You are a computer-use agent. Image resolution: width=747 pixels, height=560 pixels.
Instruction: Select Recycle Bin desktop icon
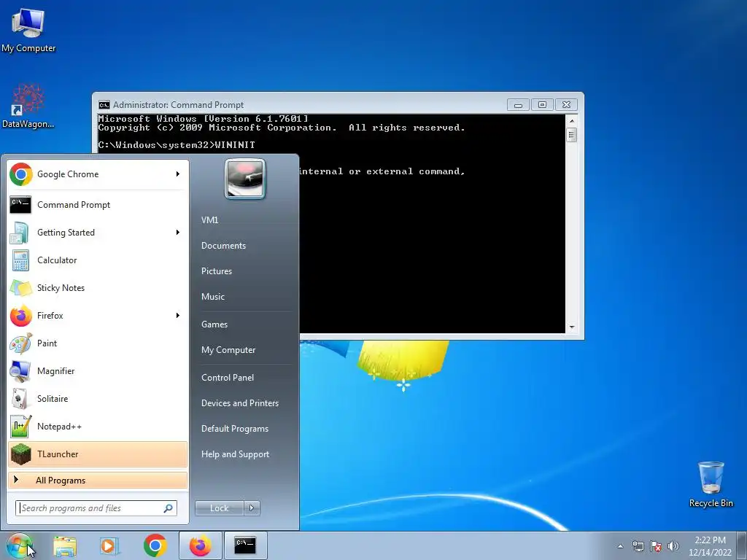pyautogui.click(x=711, y=485)
